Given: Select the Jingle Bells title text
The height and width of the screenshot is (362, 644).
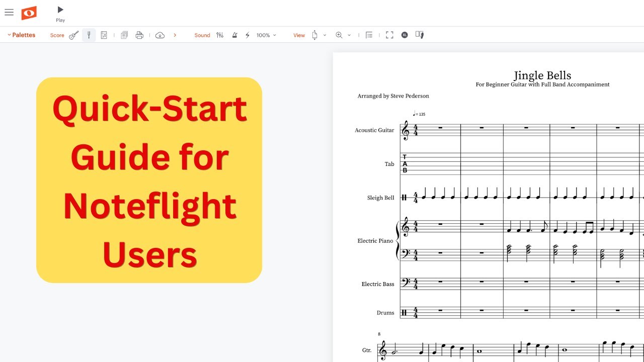Looking at the screenshot, I should point(542,75).
